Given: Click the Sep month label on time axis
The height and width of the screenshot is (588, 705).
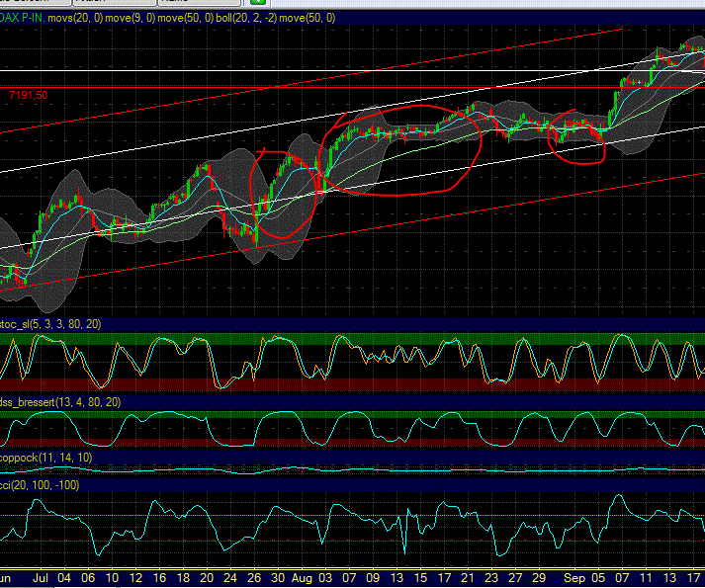Looking at the screenshot, I should coord(574,578).
